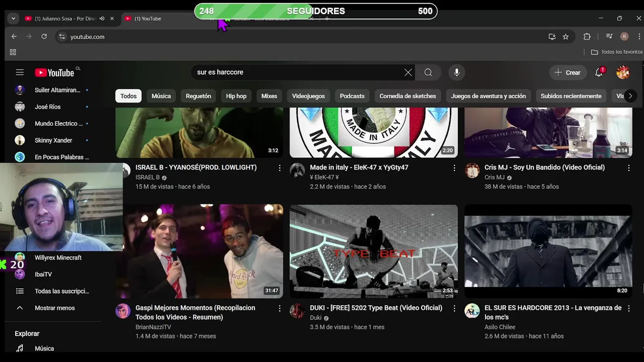Select the Comedia de sketches chip
This screenshot has height=362, width=644.
[408, 96]
